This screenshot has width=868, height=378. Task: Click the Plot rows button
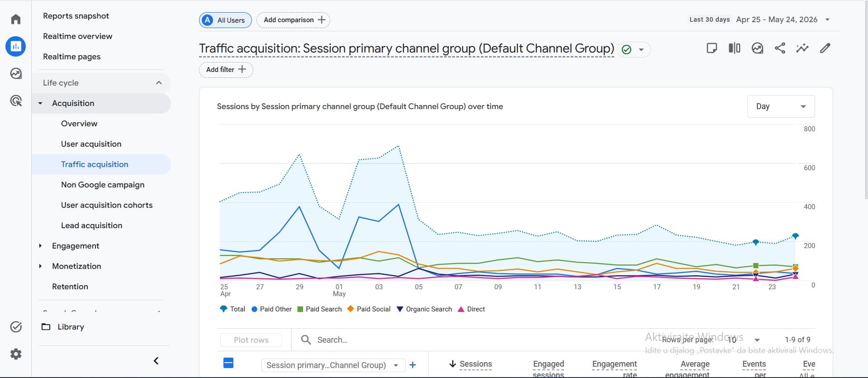tap(251, 340)
